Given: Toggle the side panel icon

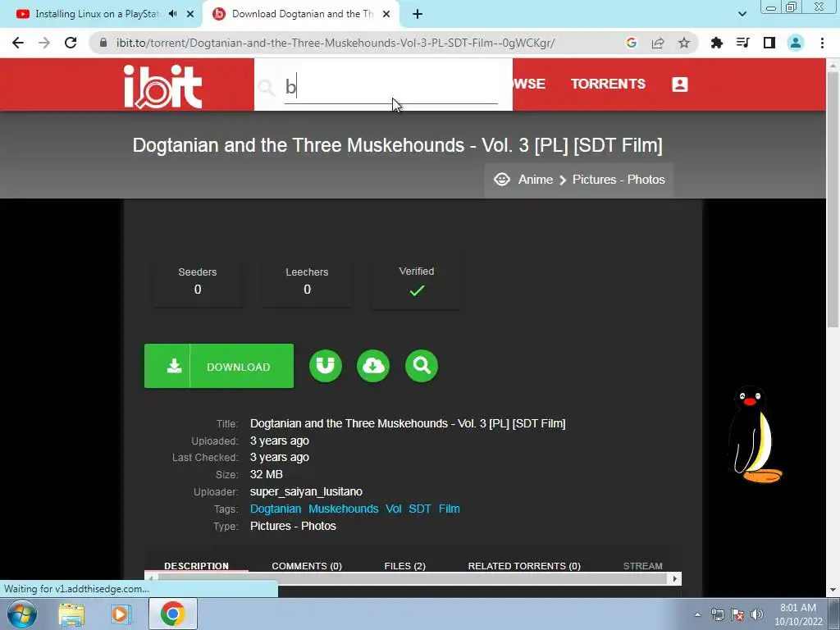Looking at the screenshot, I should [x=769, y=43].
